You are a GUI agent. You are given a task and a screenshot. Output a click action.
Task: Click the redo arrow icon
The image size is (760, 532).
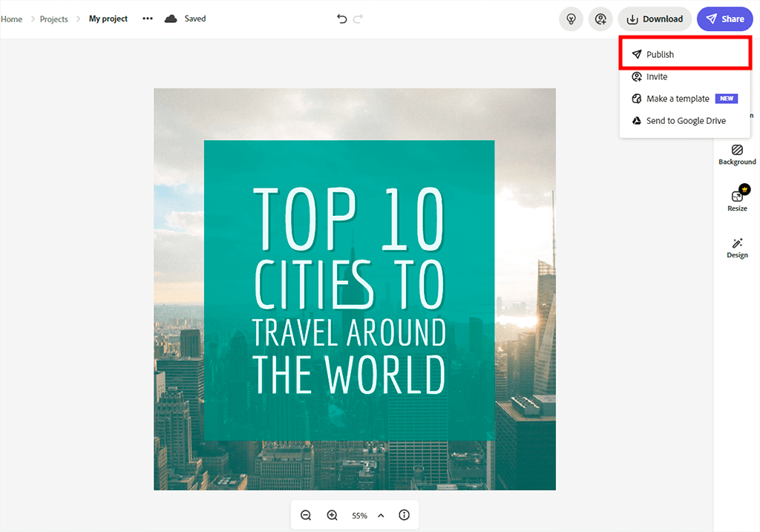pos(358,19)
